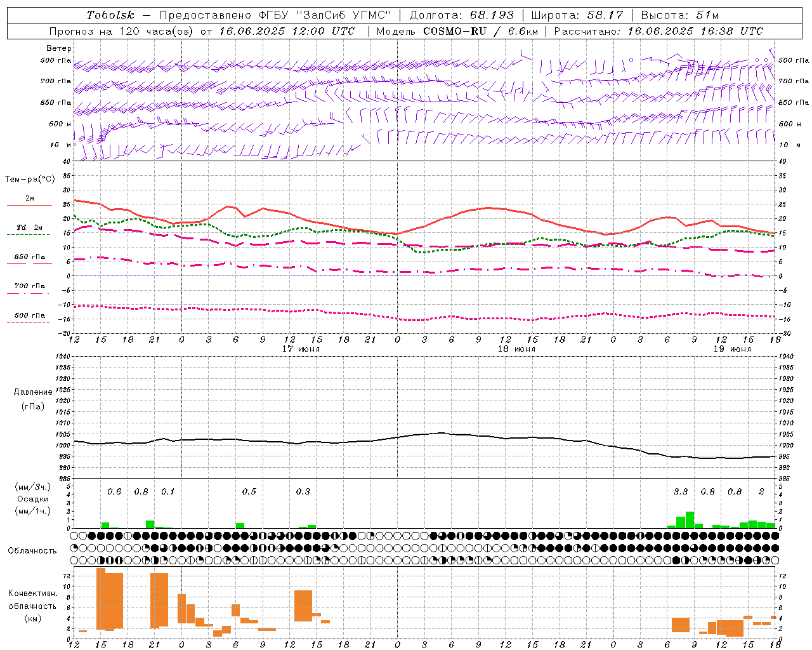Screen dimensions: 812x650
Task: Click the '2м' temperature legend entry
Action: tap(30, 199)
